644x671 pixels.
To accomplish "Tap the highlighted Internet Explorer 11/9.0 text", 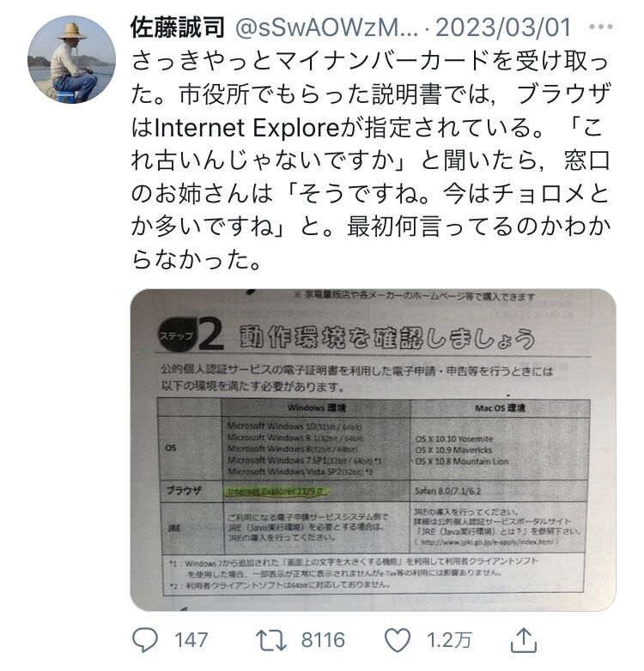I will pos(276,492).
